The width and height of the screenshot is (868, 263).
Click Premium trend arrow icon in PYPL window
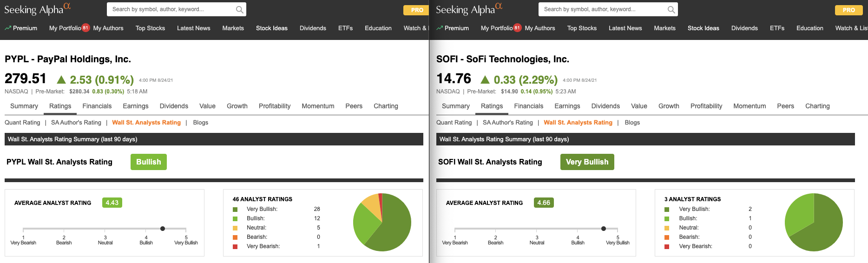coord(8,28)
